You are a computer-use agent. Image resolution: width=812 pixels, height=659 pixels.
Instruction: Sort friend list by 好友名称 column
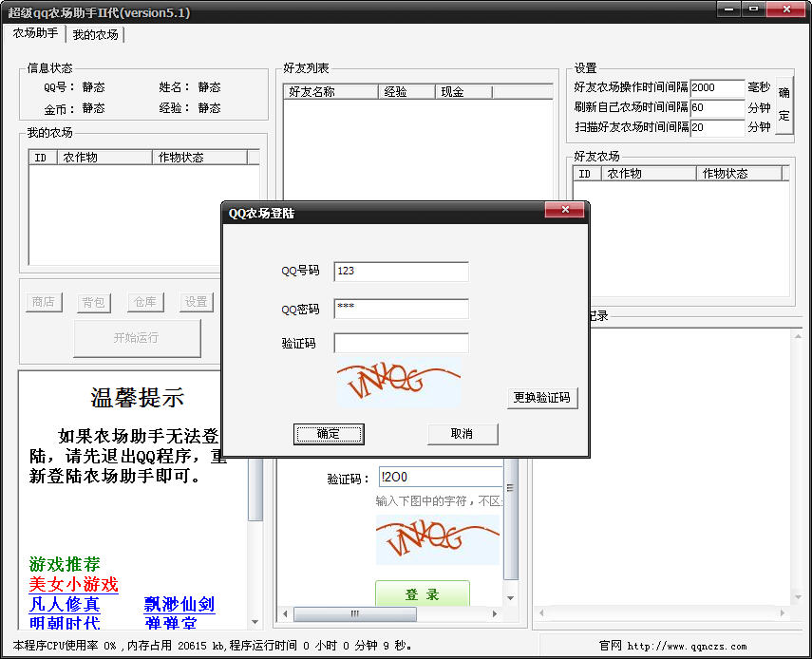330,92
